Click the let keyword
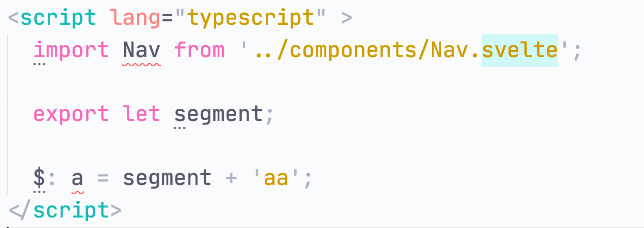The height and width of the screenshot is (228, 644). coord(141,114)
